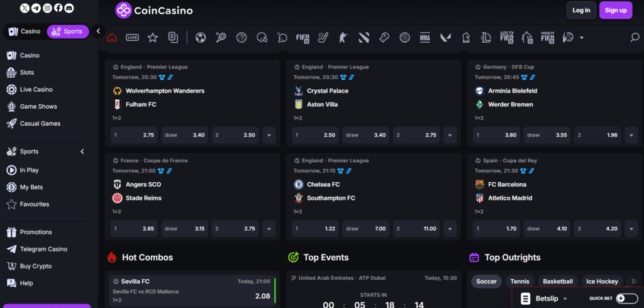Bet on Wolverhampton win at 2.75
Screen dimensions: 644x308
135,135
